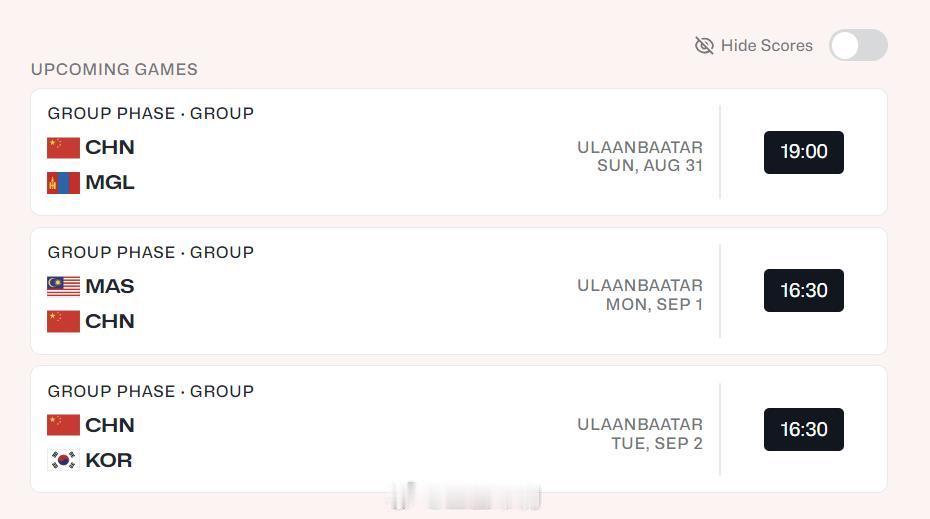This screenshot has height=519, width=930.
Task: Select the Hide Scores text label
Action: 766,46
